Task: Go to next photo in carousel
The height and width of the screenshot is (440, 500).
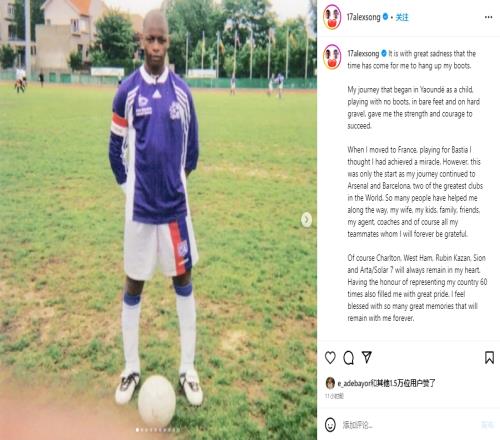Action: point(306,220)
